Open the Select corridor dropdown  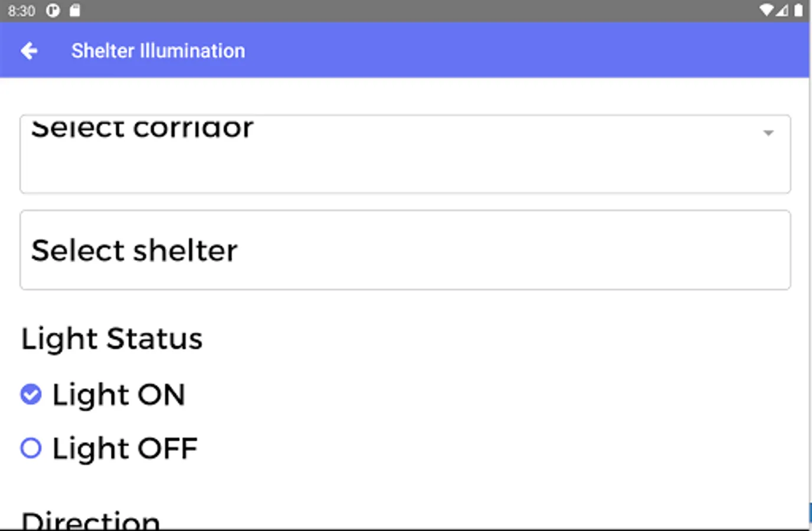[405, 154]
